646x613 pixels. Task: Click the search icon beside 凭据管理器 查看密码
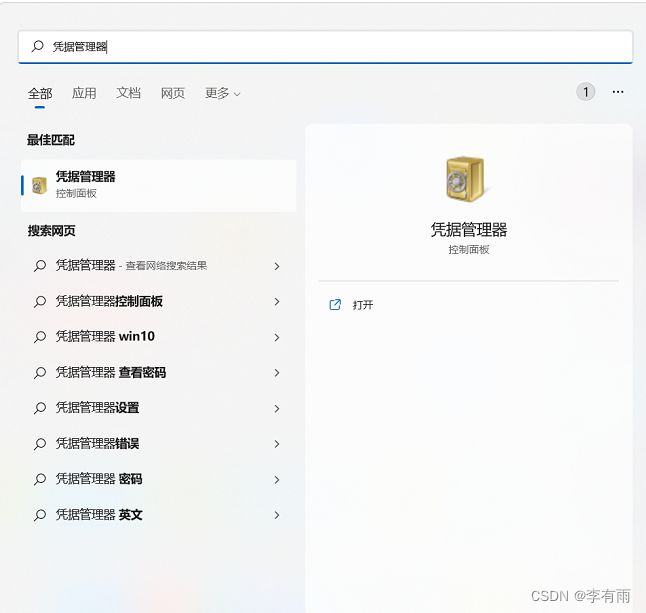(x=40, y=372)
